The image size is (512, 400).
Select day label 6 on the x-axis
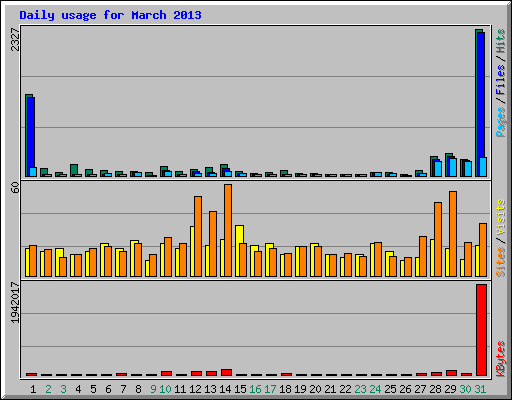(108, 389)
